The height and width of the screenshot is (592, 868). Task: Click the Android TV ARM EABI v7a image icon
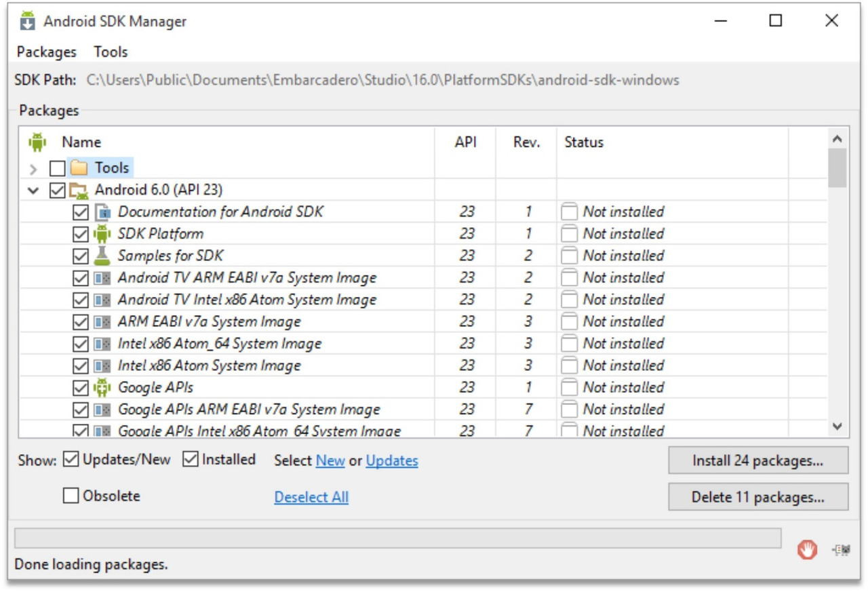click(102, 278)
